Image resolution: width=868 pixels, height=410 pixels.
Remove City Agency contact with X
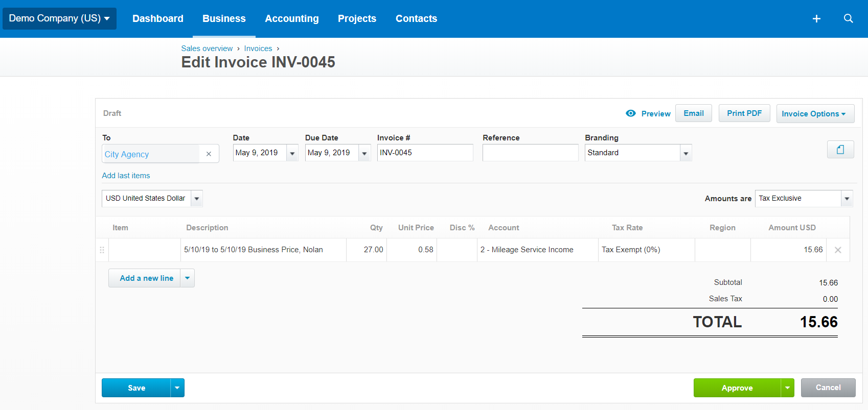tap(209, 154)
